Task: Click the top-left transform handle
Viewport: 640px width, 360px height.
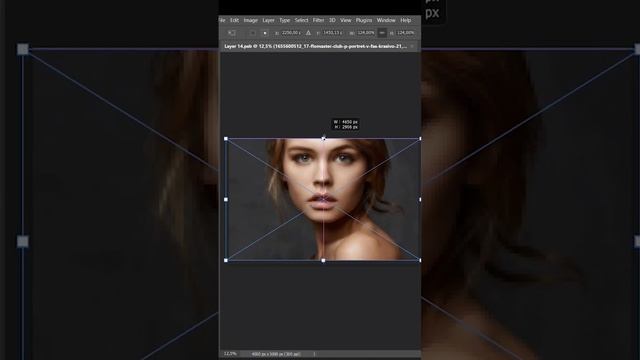Action: 226,139
